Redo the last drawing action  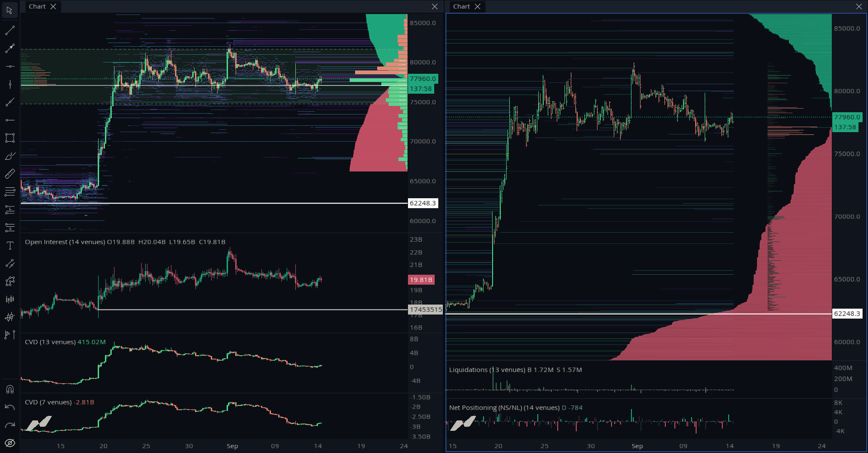pos(9,425)
